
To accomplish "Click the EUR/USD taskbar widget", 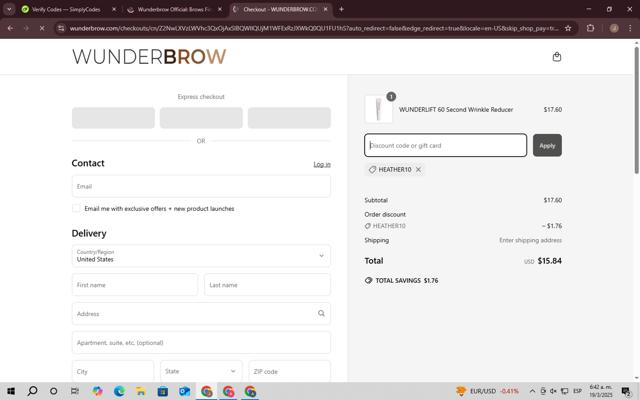I will (487, 391).
